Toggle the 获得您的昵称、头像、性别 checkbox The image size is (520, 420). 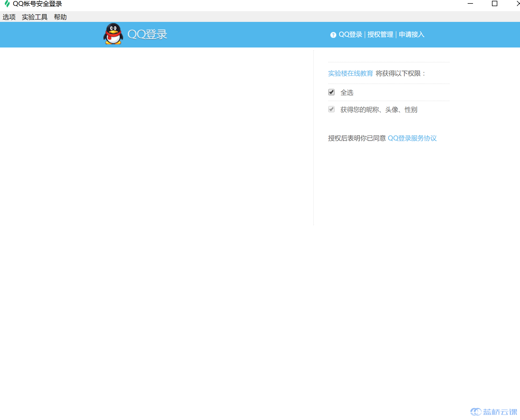[331, 109]
